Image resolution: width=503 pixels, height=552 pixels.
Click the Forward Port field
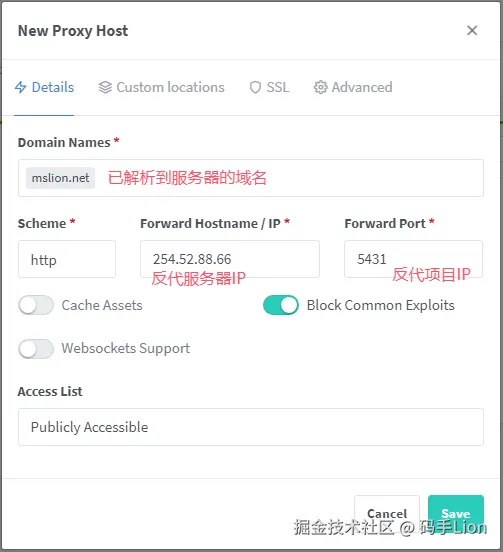[414, 259]
